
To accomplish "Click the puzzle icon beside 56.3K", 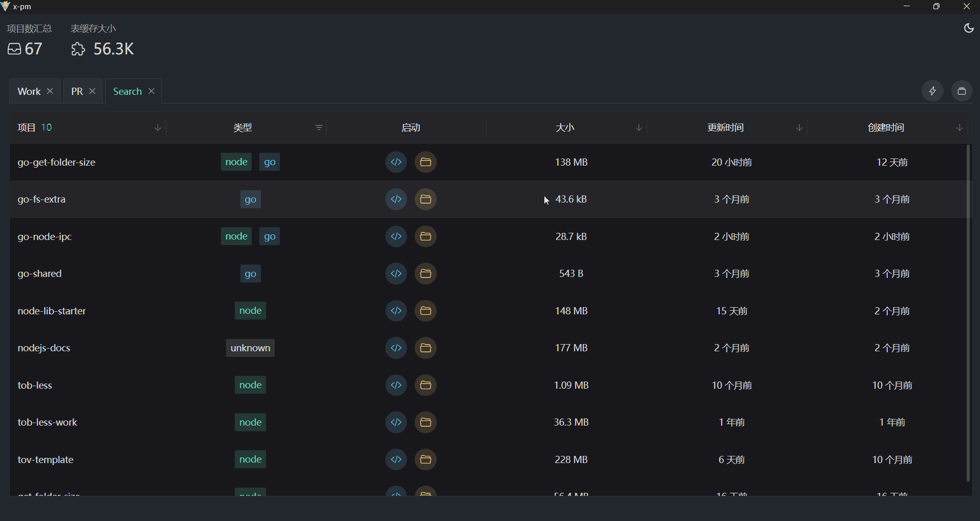I will point(78,49).
